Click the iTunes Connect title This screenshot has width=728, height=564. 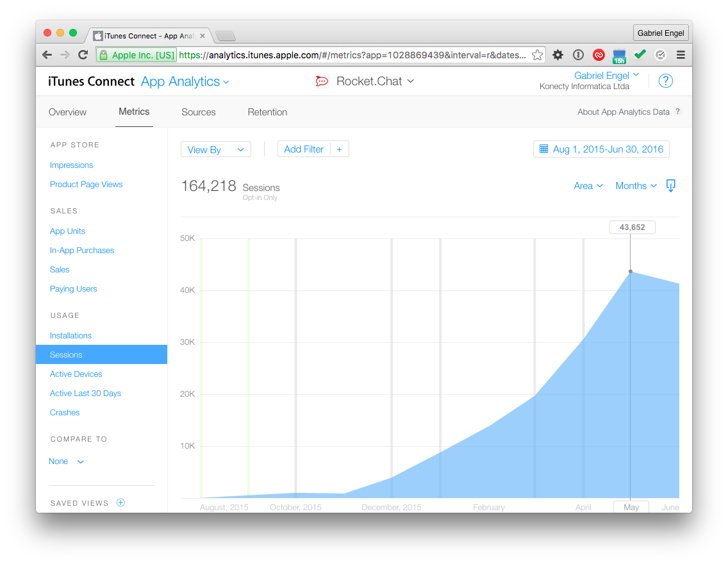point(91,81)
